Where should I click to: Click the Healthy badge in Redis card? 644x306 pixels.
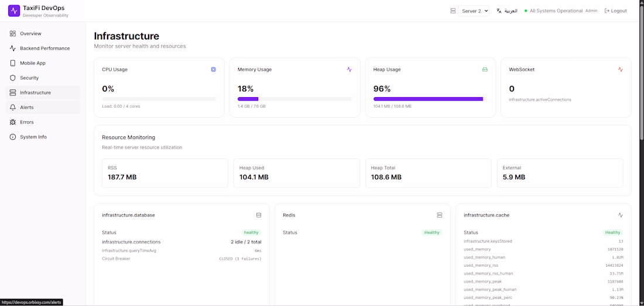[x=431, y=233]
